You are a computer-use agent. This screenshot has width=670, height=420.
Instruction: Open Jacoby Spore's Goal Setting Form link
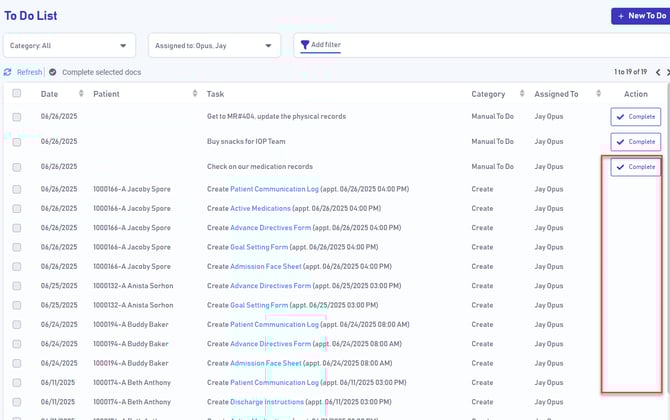coord(259,247)
